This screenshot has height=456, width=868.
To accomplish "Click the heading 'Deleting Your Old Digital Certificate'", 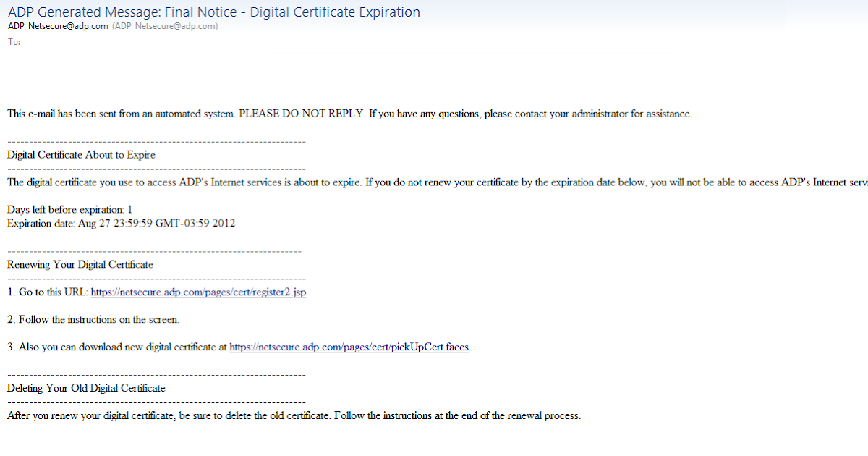I will [86, 388].
